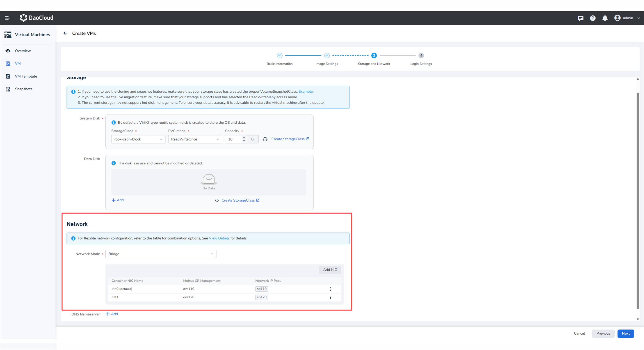Go back using the arrow beside Create VMs
The width and height of the screenshot is (644, 350).
point(65,33)
